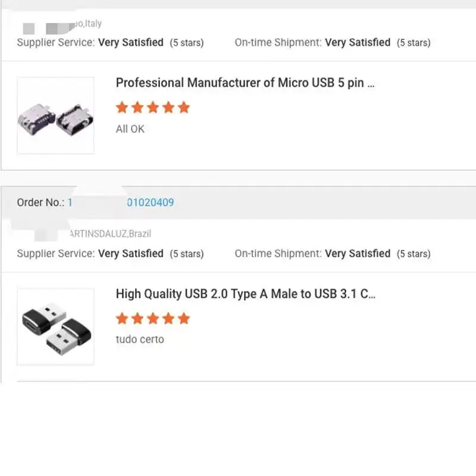
Task: Click the fifth star of the Micro USB review
Action: 184,108
